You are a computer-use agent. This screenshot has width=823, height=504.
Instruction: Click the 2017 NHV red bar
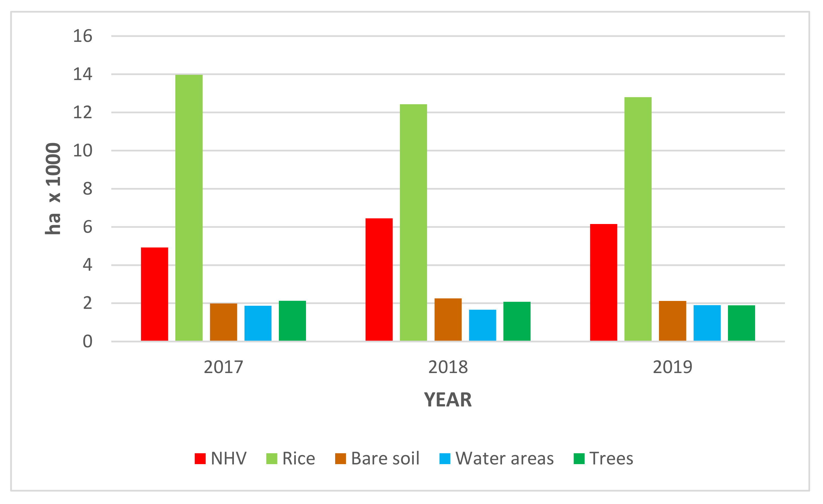[x=154, y=294]
